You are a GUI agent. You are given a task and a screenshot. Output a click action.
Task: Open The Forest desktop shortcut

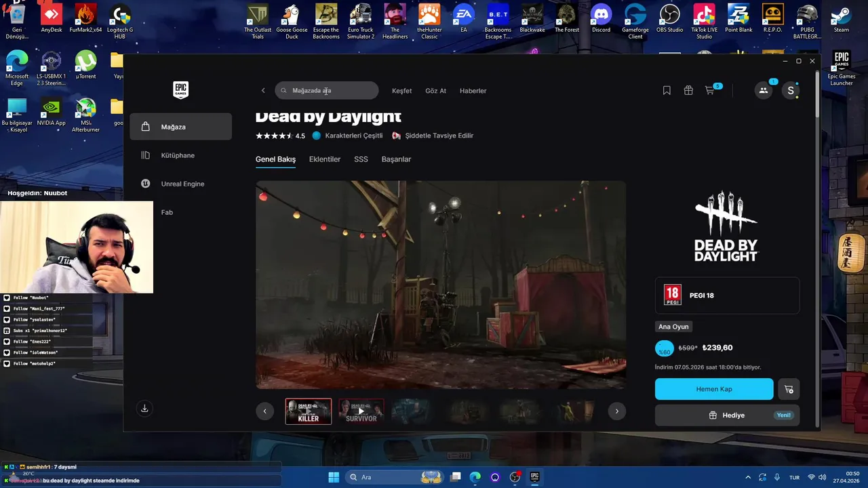567,20
